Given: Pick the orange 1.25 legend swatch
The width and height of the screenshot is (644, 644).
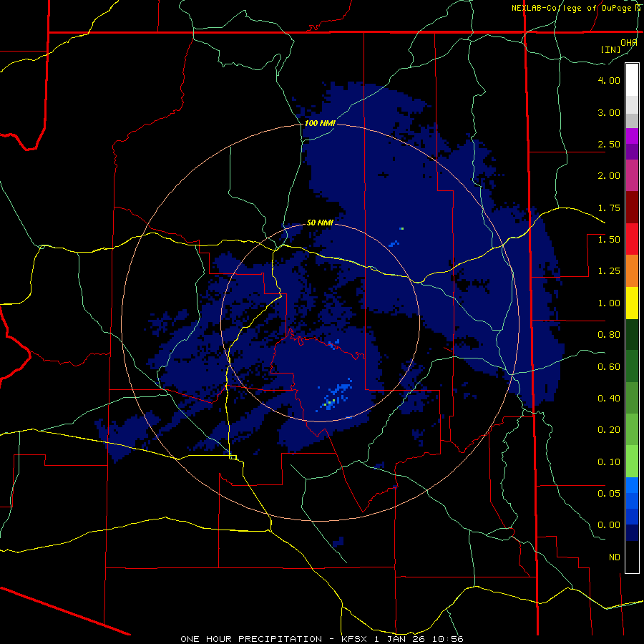Looking at the screenshot, I should [x=632, y=271].
